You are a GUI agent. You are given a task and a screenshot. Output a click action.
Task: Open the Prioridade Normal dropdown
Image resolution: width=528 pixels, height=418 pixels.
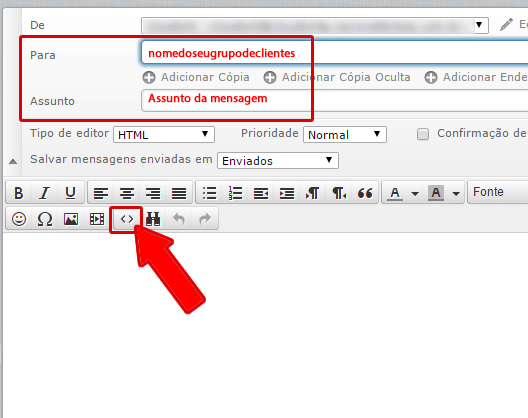[x=345, y=135]
